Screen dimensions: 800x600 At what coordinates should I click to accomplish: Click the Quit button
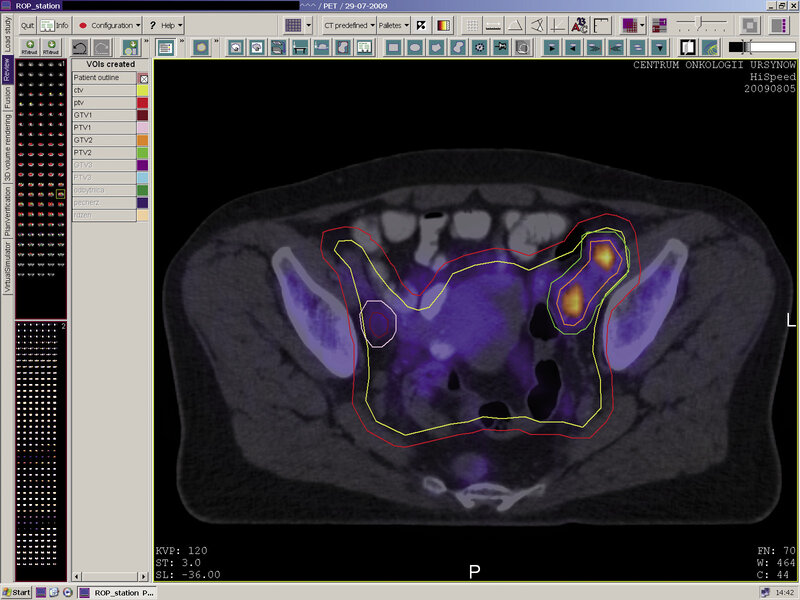click(x=28, y=25)
